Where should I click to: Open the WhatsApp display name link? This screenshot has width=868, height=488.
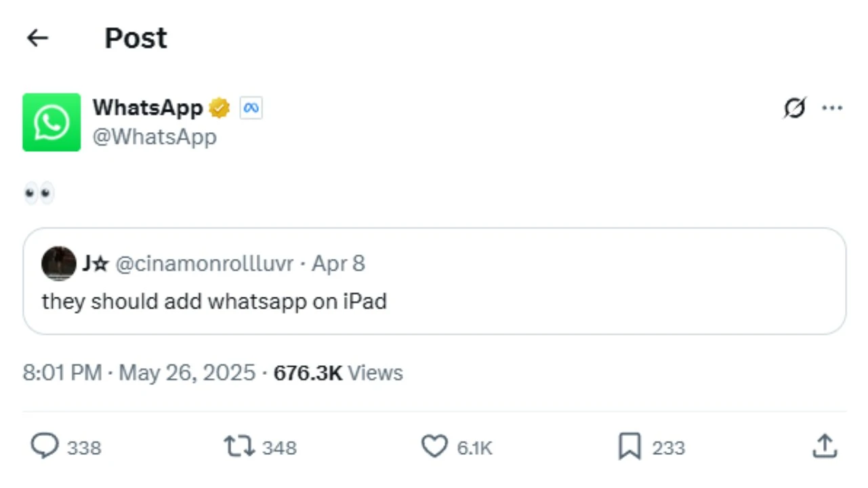pos(148,108)
